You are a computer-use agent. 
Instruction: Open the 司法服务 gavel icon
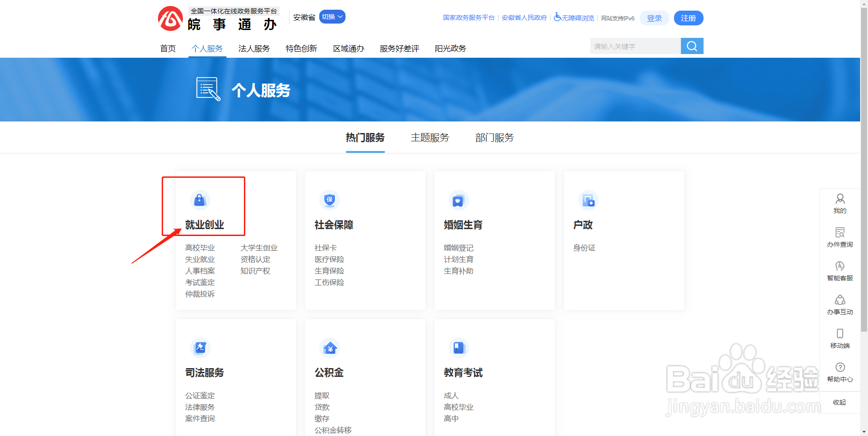[200, 348]
